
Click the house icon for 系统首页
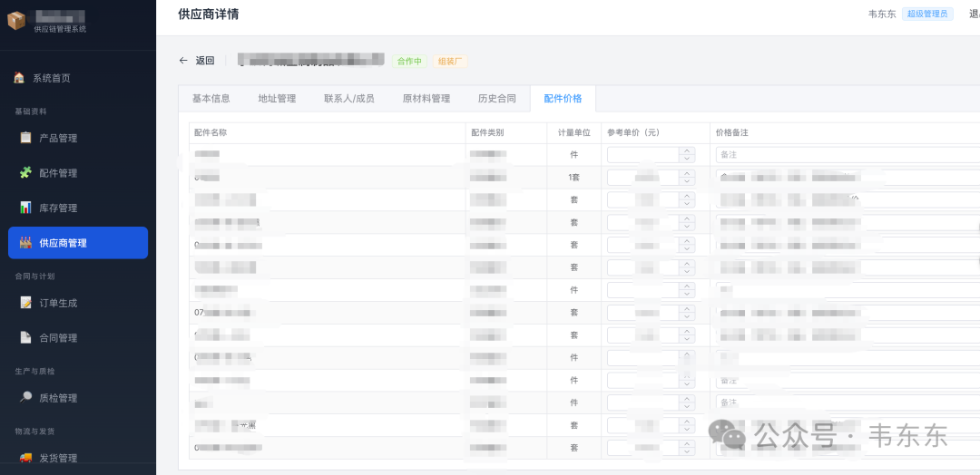(19, 77)
